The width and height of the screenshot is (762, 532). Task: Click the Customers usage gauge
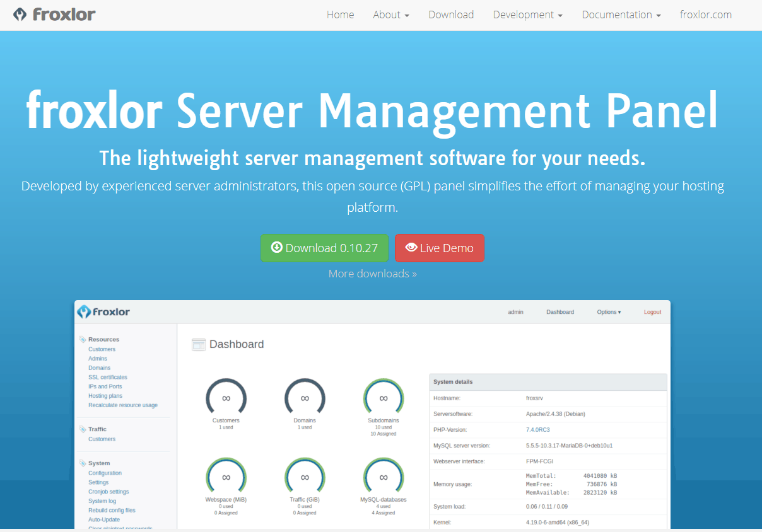click(x=226, y=397)
